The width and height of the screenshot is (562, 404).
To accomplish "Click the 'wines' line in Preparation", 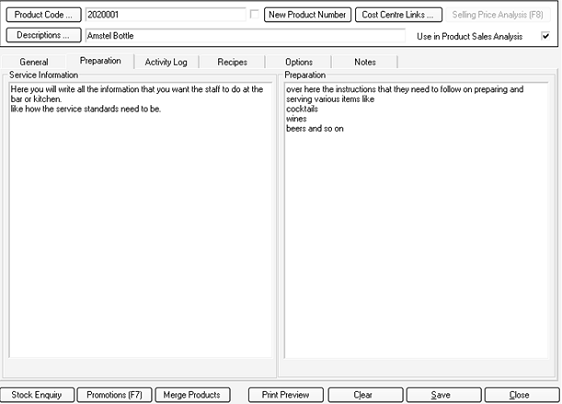I will (x=296, y=119).
